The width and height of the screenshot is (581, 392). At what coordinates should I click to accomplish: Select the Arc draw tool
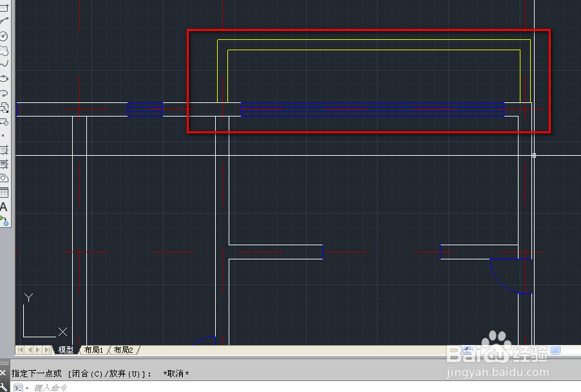4,21
